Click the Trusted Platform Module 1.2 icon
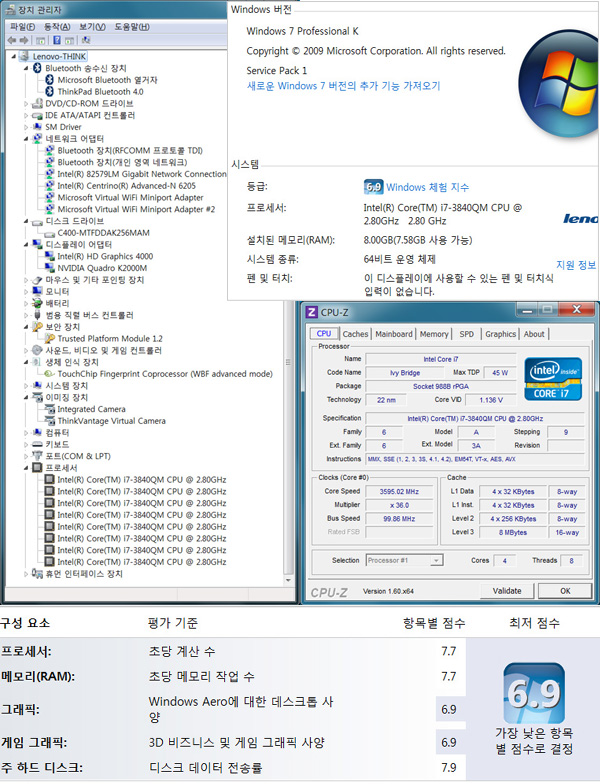Screen dimensions: 600x784 tap(50, 338)
